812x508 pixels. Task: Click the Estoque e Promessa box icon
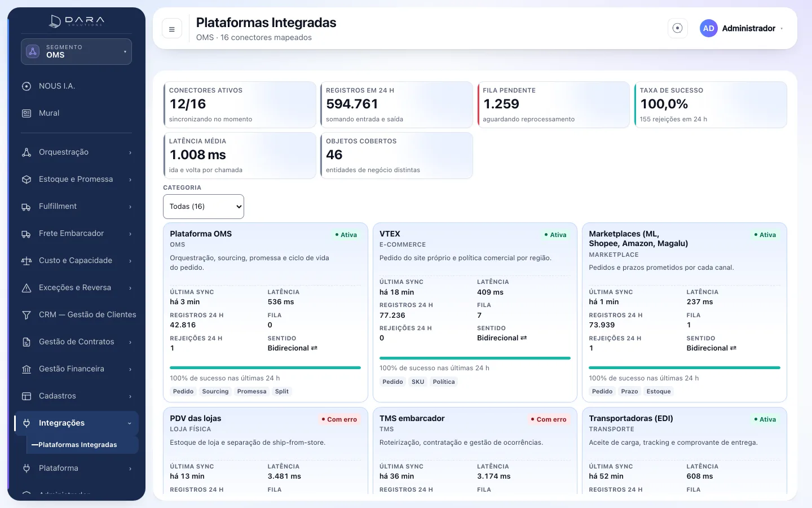click(x=27, y=179)
